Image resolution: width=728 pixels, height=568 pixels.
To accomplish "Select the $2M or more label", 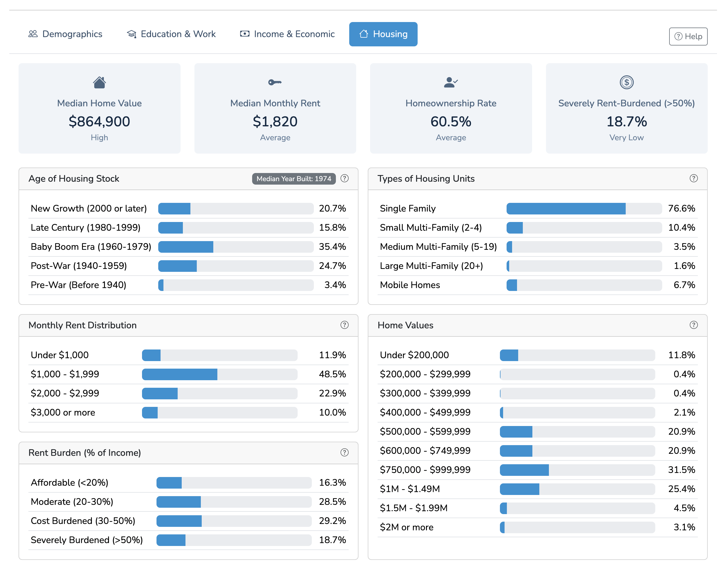I will [x=407, y=527].
